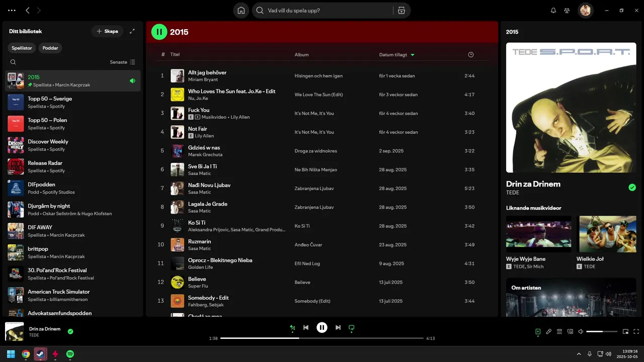Screen dimensions: 644x362
Task: Open Windows Start menu
Action: tap(11, 354)
